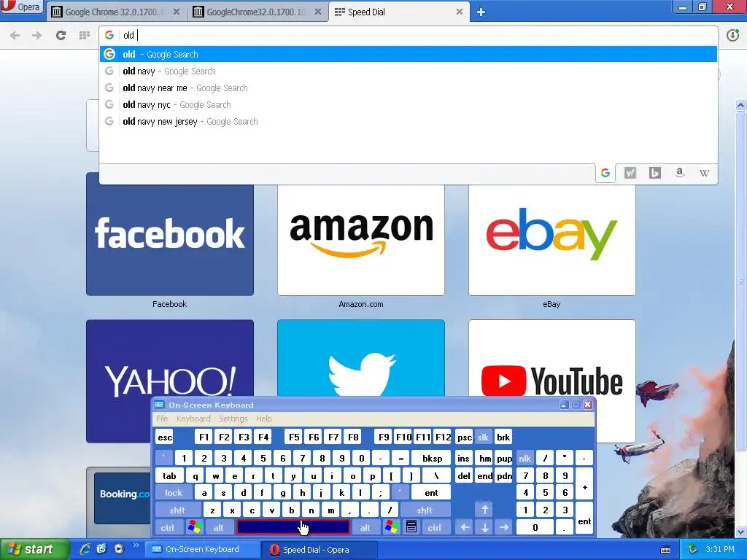This screenshot has width=747, height=560.
Task: Click the down arrow key on keyboard
Action: [484, 528]
